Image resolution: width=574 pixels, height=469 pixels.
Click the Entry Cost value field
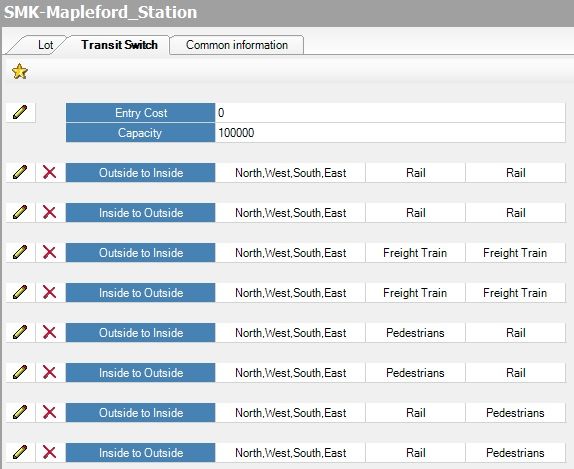pyautogui.click(x=390, y=113)
